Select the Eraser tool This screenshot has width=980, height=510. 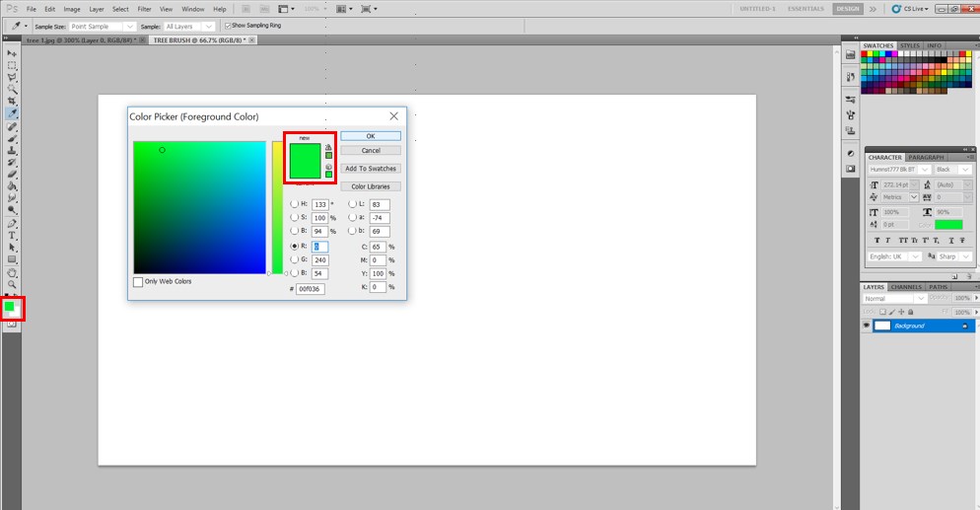pos(12,174)
